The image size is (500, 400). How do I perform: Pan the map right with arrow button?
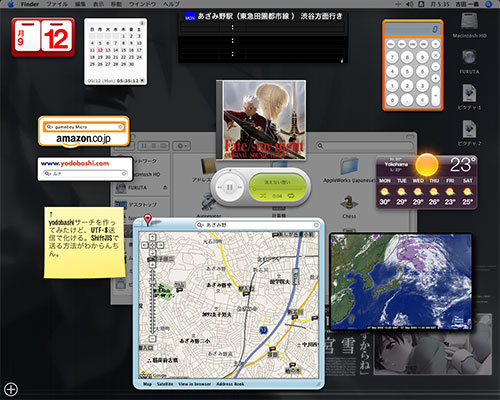160,245
